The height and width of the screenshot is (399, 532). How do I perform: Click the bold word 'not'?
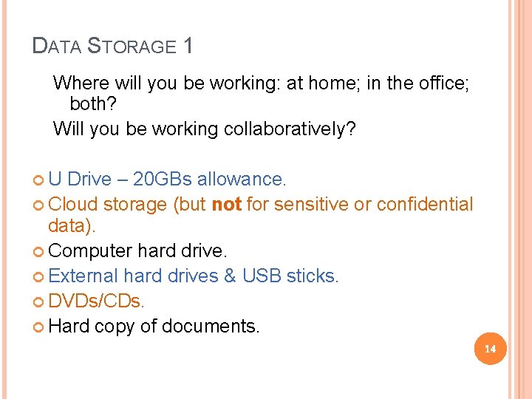226,204
